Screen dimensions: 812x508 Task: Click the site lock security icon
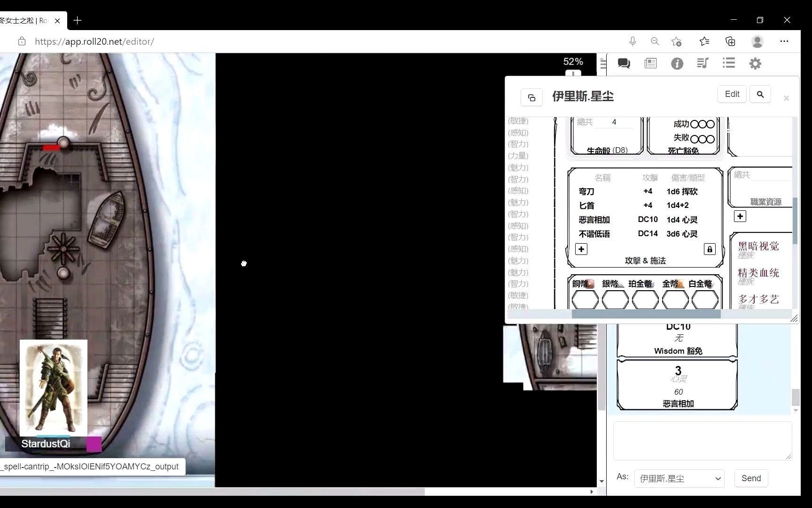coord(22,41)
